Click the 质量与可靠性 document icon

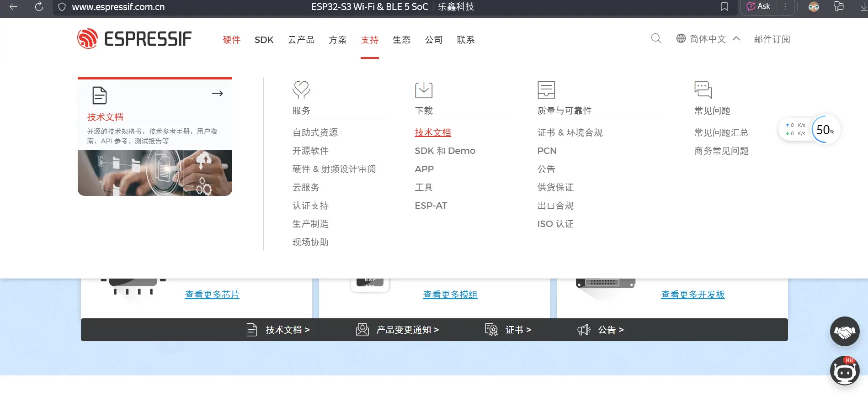click(546, 90)
